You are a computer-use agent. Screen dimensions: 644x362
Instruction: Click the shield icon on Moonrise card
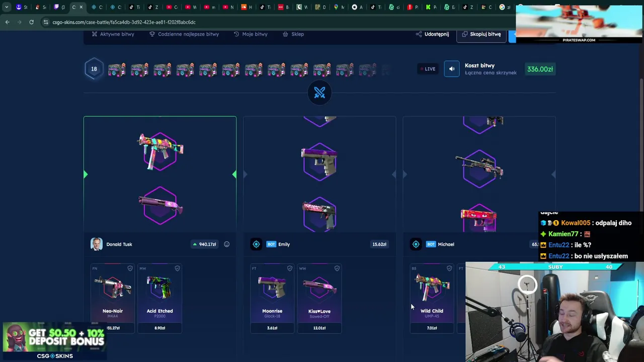pos(289,269)
